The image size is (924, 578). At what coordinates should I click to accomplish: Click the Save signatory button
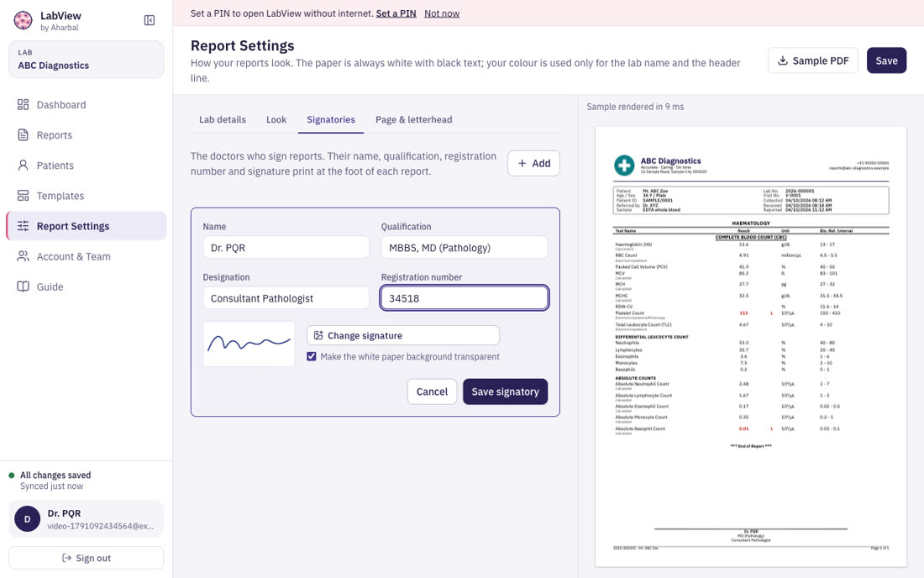(505, 391)
